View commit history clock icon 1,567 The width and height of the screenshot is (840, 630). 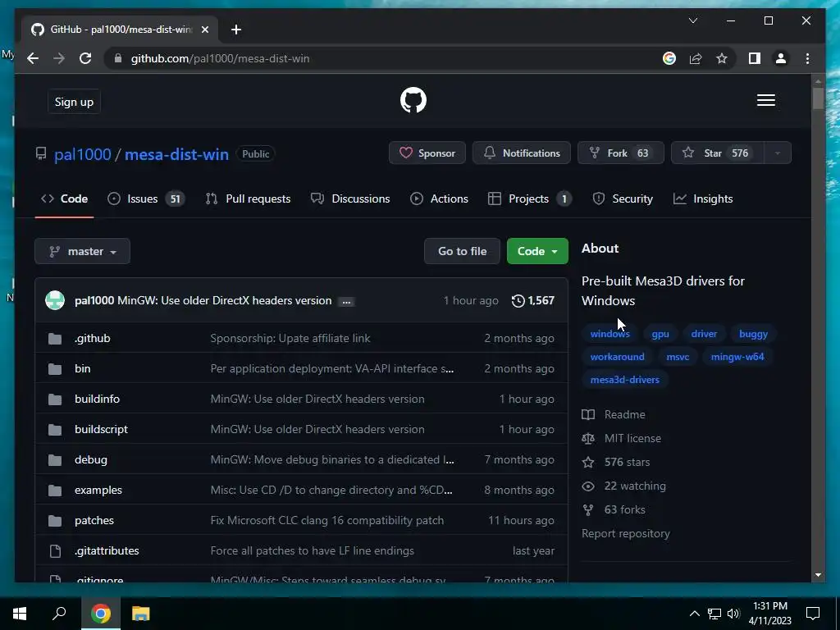[532, 300]
